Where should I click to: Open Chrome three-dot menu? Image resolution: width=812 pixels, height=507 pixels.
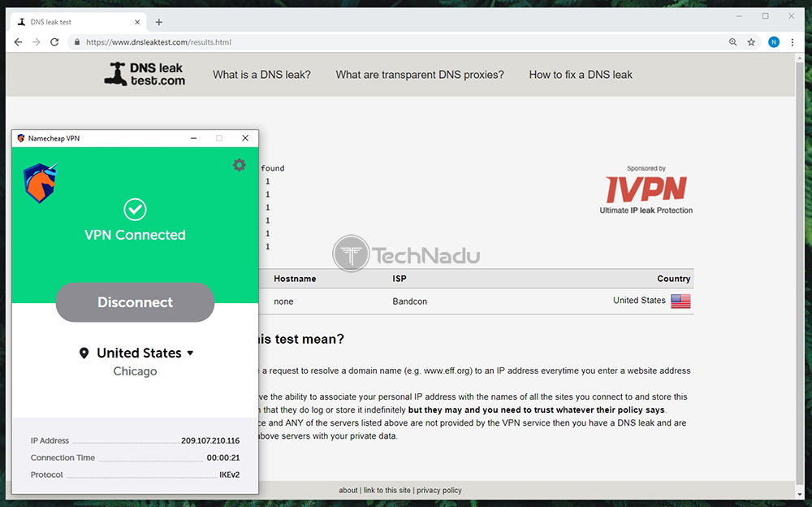coord(793,42)
